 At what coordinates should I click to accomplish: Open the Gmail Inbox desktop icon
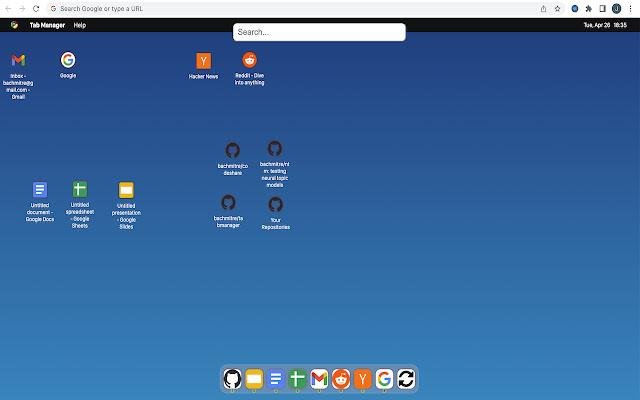[18, 60]
